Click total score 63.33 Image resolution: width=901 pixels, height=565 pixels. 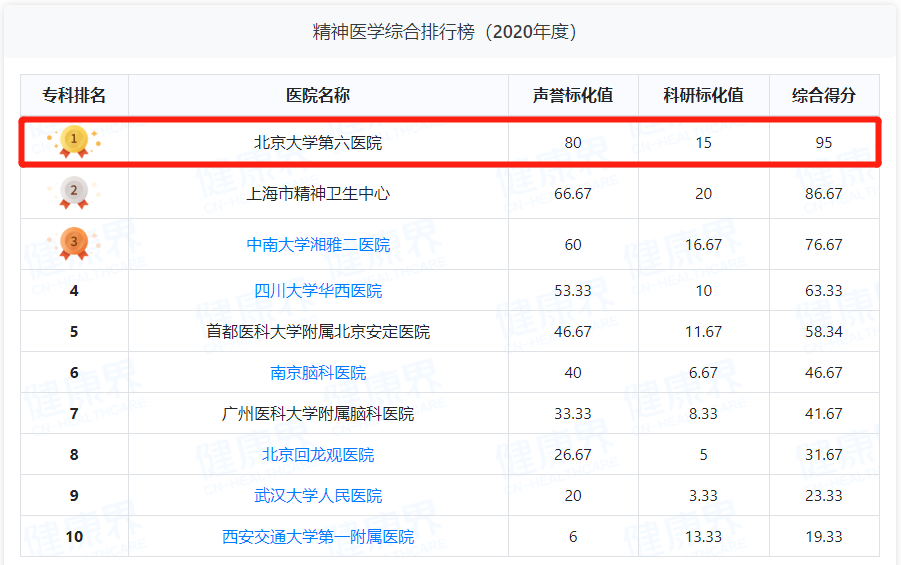click(x=824, y=291)
